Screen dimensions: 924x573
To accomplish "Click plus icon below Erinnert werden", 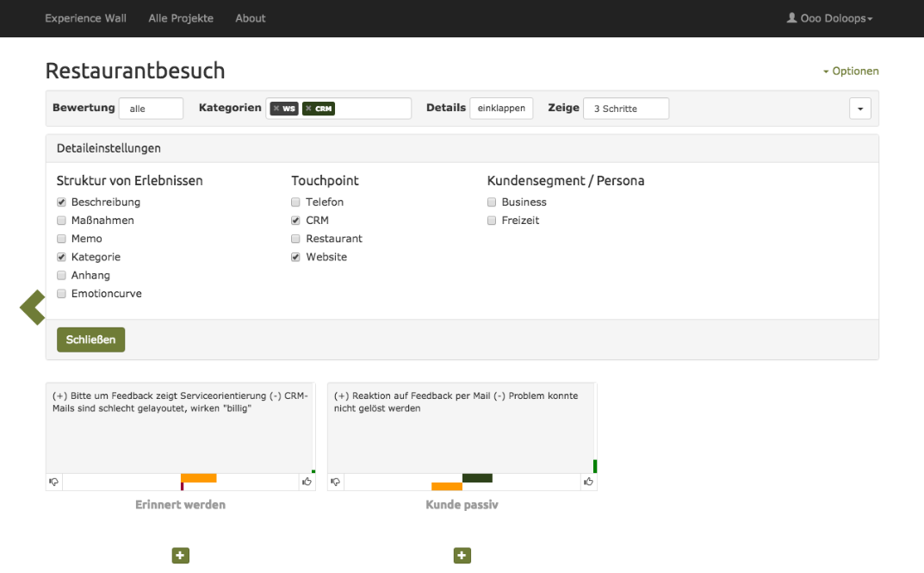I will tap(180, 556).
